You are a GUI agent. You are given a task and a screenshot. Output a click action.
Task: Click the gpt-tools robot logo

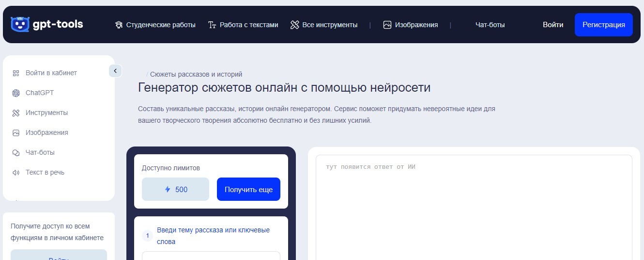pos(20,24)
